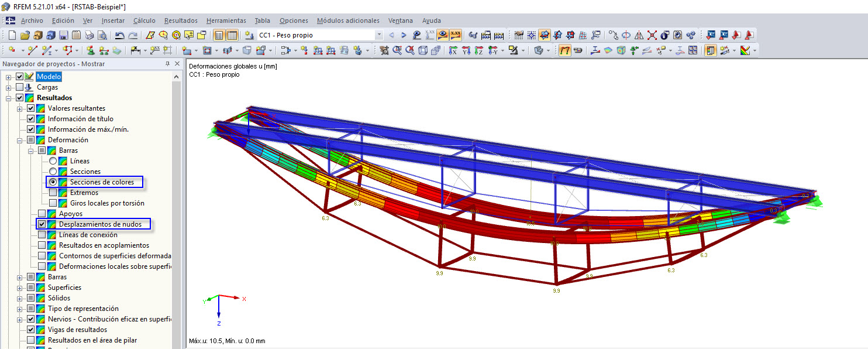Expand the Modelo tree node

pos(9,77)
